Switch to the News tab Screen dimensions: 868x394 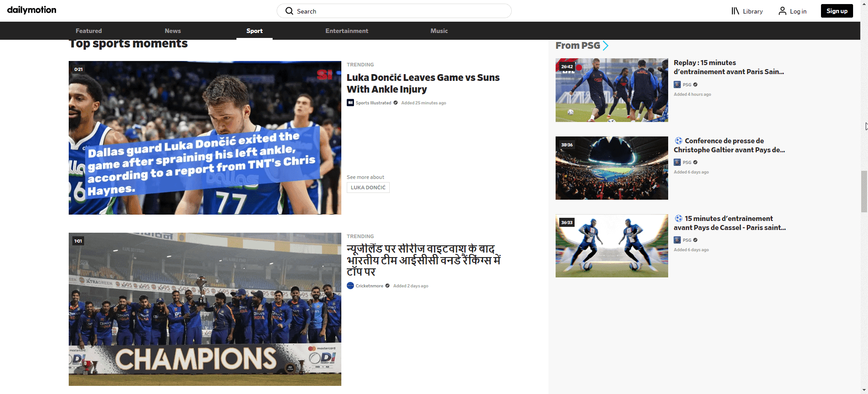tap(173, 31)
